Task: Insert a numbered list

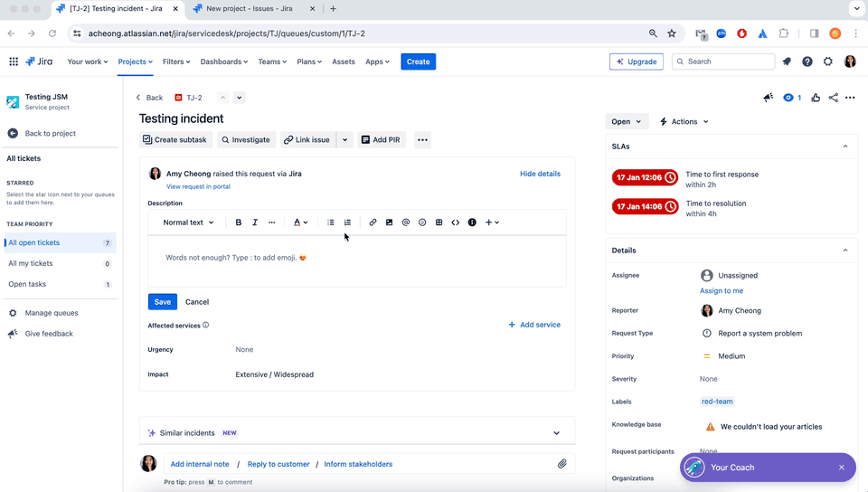Action: 347,222
